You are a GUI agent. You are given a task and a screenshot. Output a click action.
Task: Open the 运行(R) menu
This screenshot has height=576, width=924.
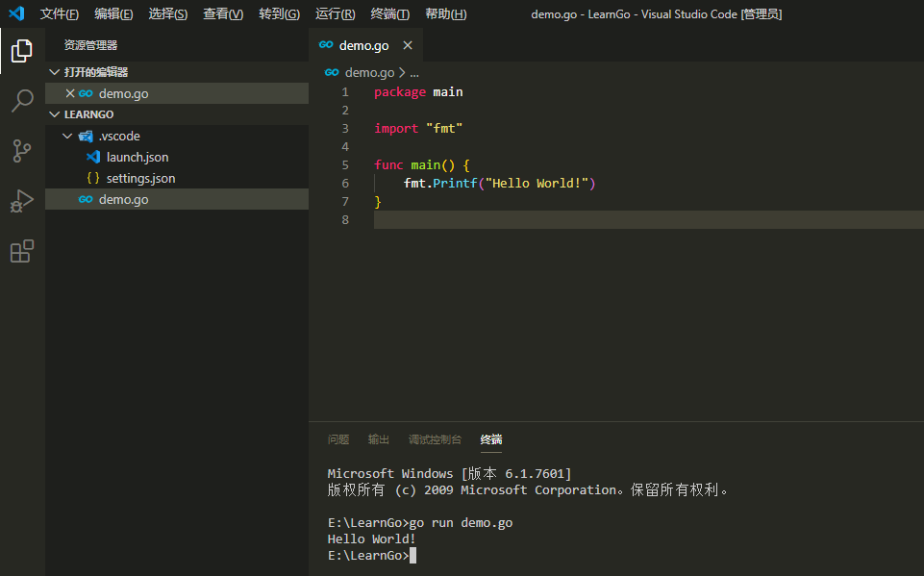click(x=335, y=14)
